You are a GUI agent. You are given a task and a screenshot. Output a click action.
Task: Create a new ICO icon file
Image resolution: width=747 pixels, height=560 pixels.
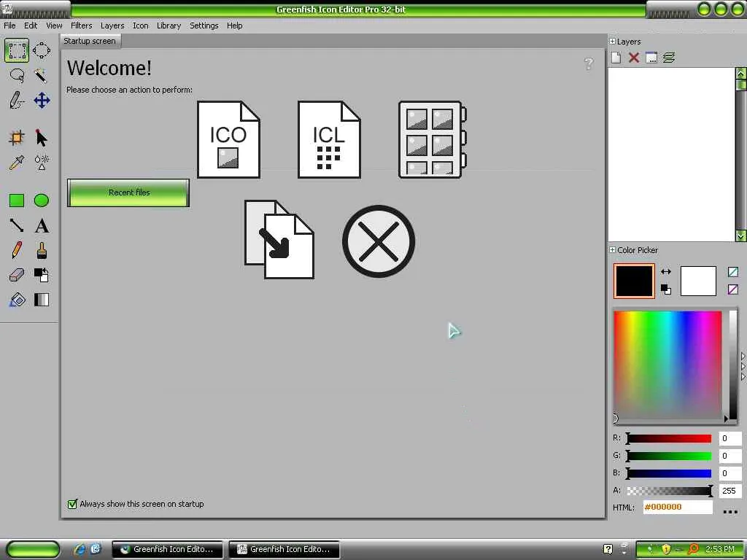pyautogui.click(x=228, y=139)
